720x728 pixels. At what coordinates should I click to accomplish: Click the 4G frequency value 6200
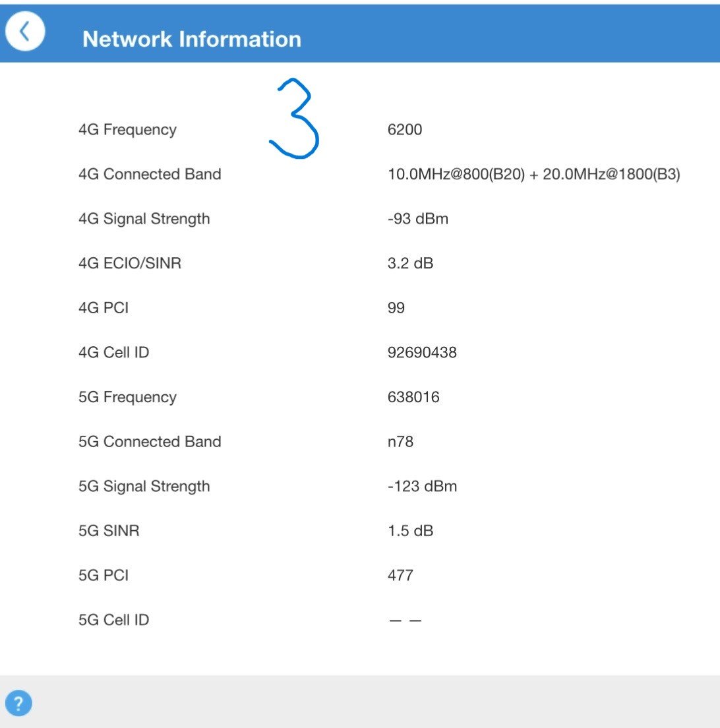(x=405, y=130)
